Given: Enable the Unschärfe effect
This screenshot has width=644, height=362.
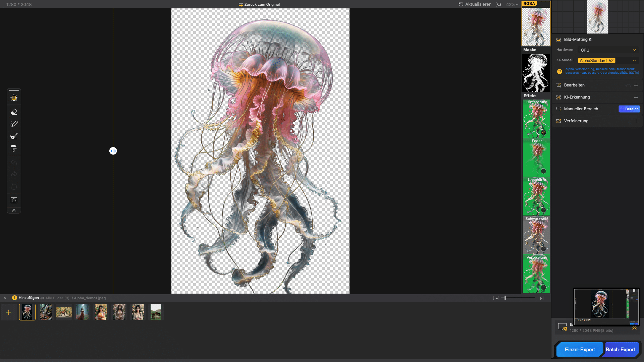Looking at the screenshot, I should [543, 210].
